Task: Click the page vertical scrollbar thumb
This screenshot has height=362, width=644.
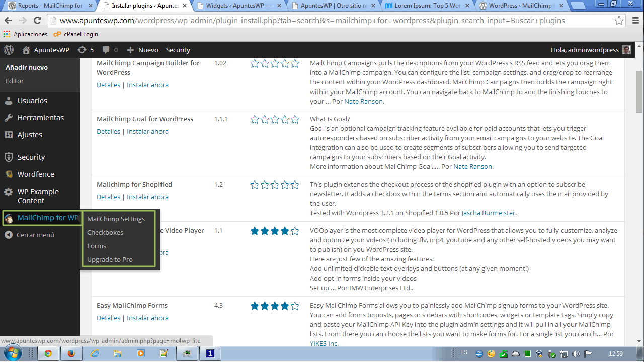Action: pos(639,92)
